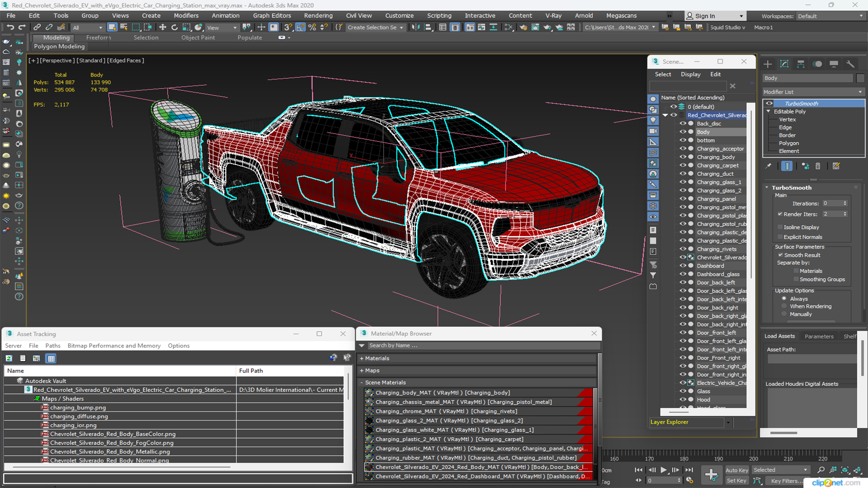
Task: Click Configure Modifier Sets icon
Action: (836, 166)
